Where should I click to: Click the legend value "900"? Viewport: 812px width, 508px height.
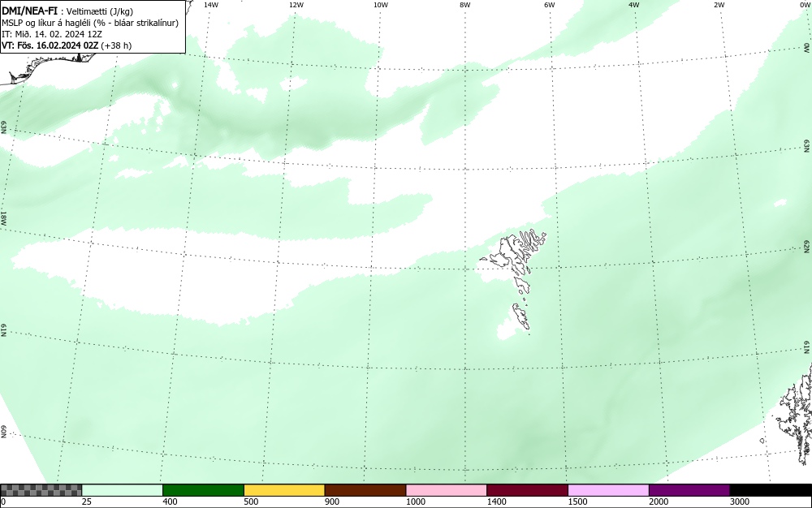[x=332, y=502]
